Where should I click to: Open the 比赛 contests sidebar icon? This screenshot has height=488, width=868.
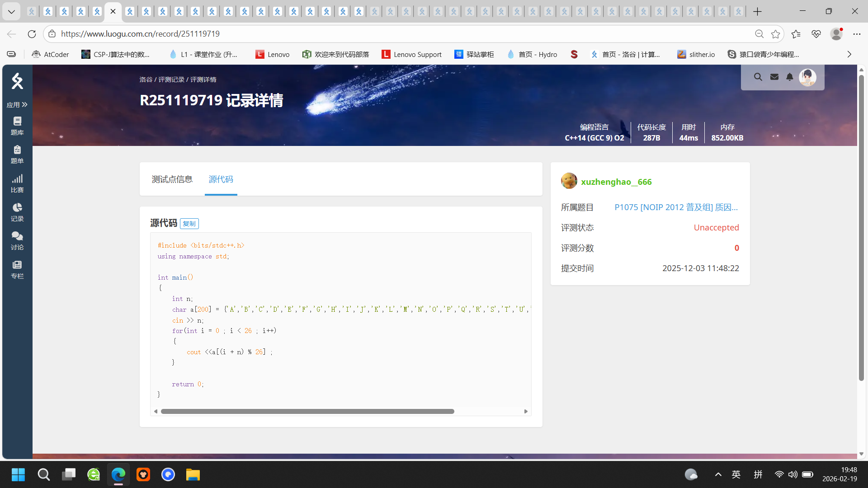tap(17, 183)
